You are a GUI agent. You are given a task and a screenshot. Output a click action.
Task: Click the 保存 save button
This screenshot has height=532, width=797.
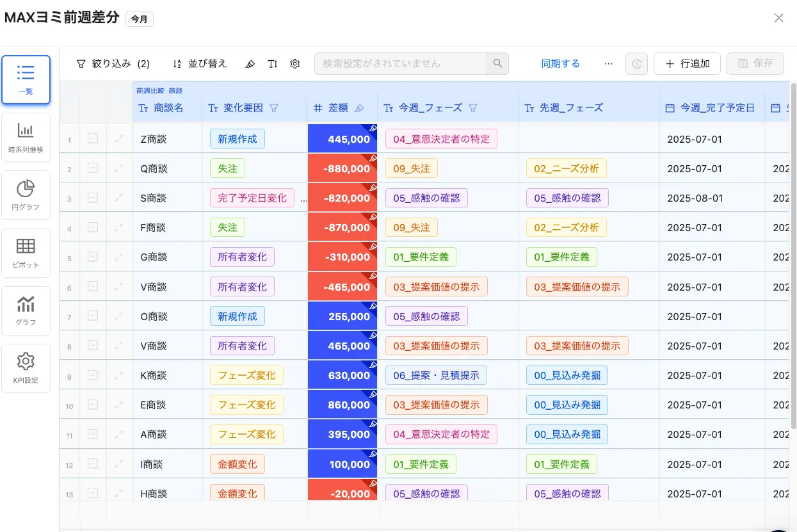pos(755,64)
